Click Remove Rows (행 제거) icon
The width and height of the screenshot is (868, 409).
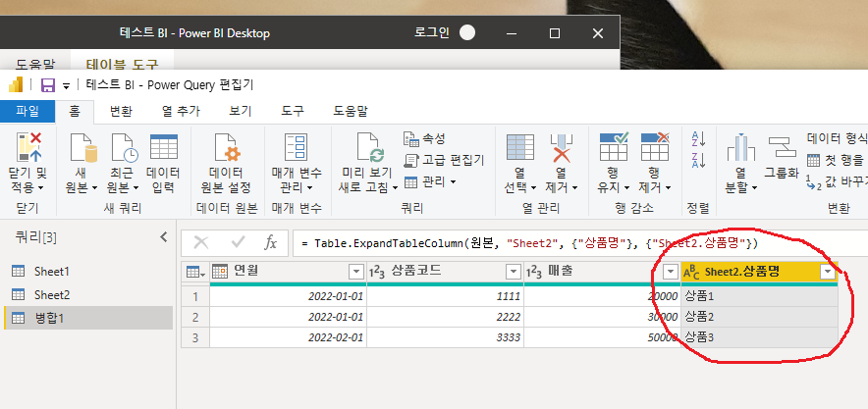point(656,149)
